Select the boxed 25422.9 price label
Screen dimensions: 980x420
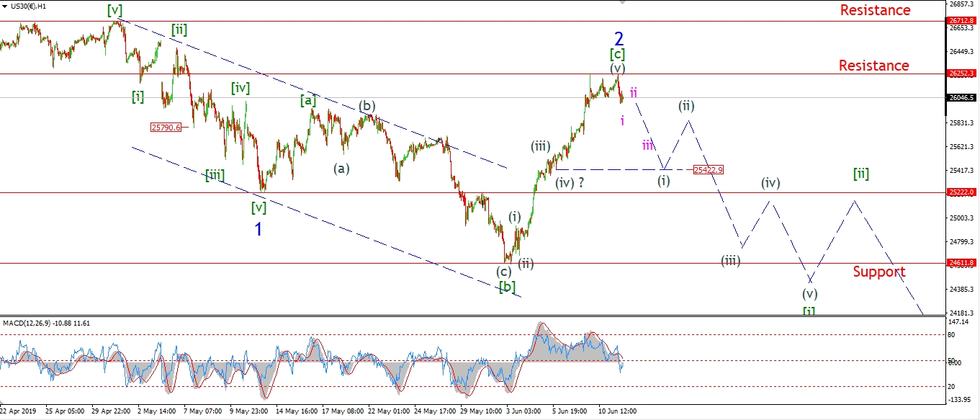point(708,170)
